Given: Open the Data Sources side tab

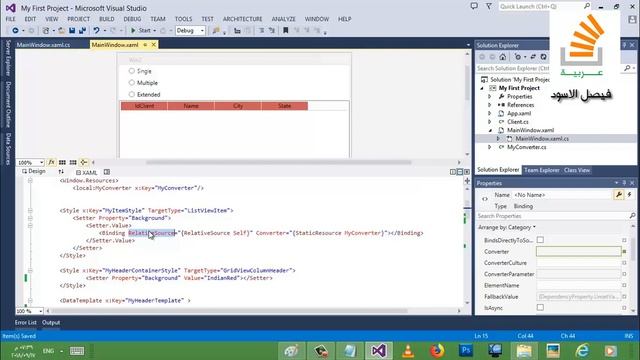Looking at the screenshot, I should (8, 149).
